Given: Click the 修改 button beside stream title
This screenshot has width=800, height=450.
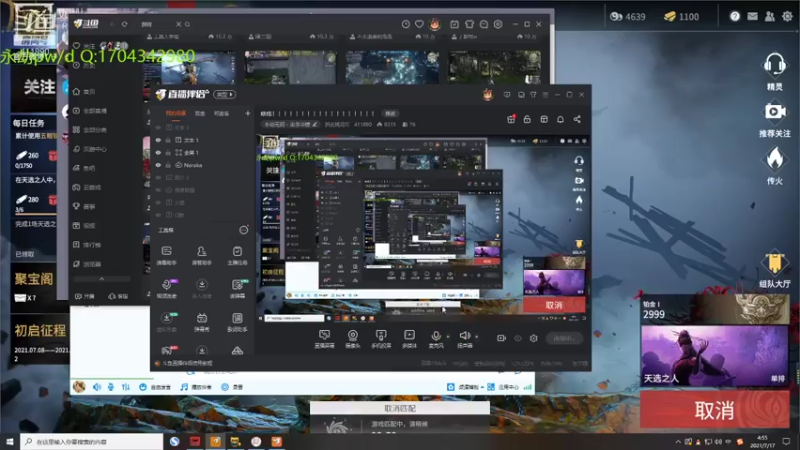Looking at the screenshot, I should (x=390, y=113).
